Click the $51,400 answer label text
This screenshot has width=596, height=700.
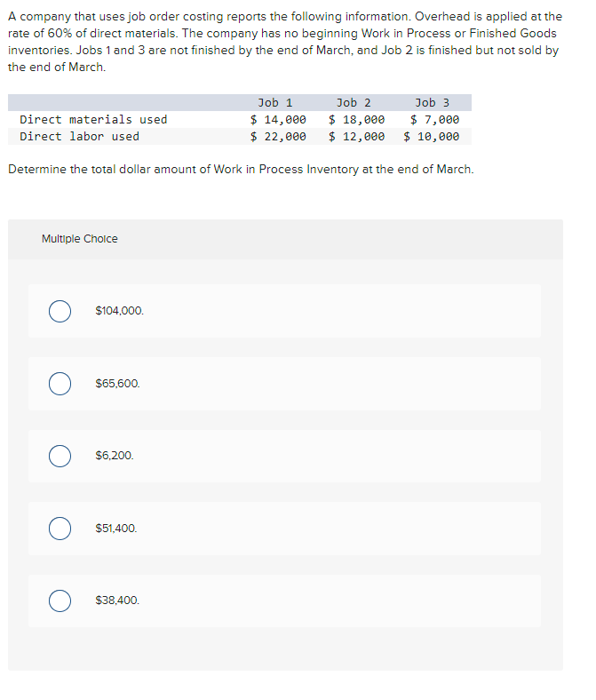116,529
